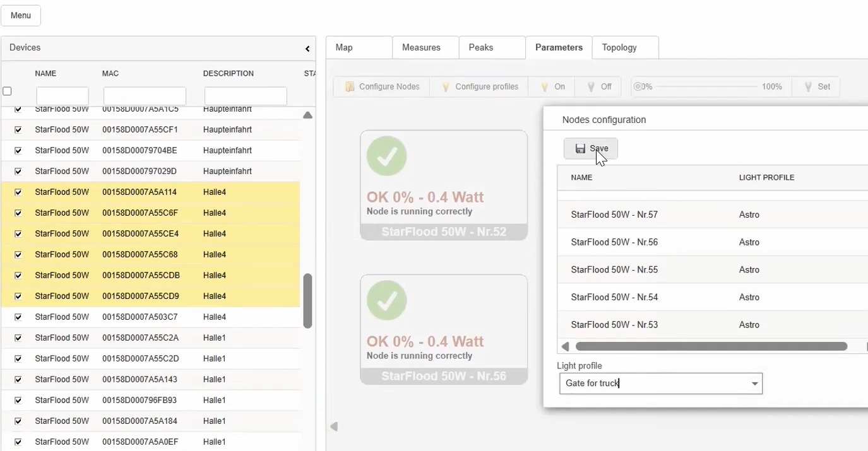Viewport: 868px width, 451px height.
Task: Open the Map tab
Action: pyautogui.click(x=359, y=47)
